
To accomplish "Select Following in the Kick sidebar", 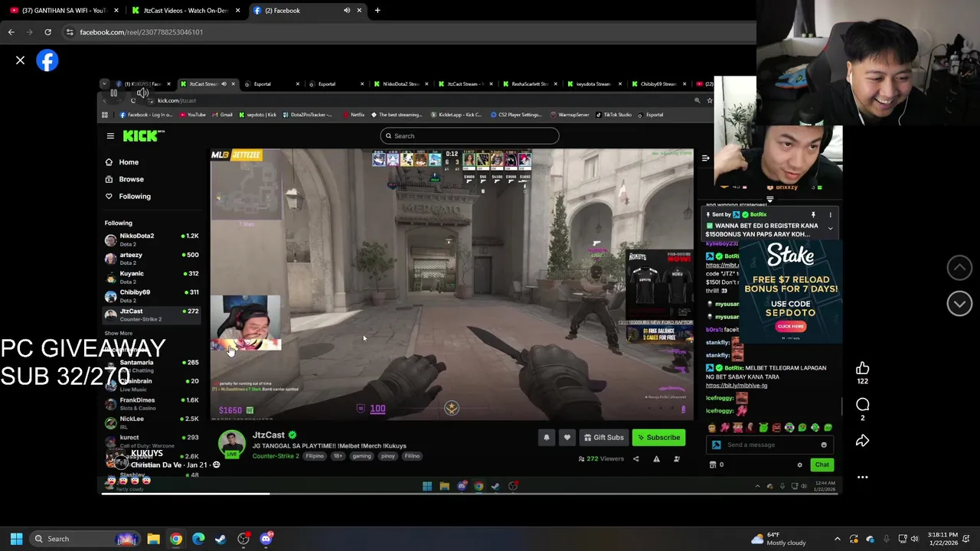I will click(x=135, y=197).
